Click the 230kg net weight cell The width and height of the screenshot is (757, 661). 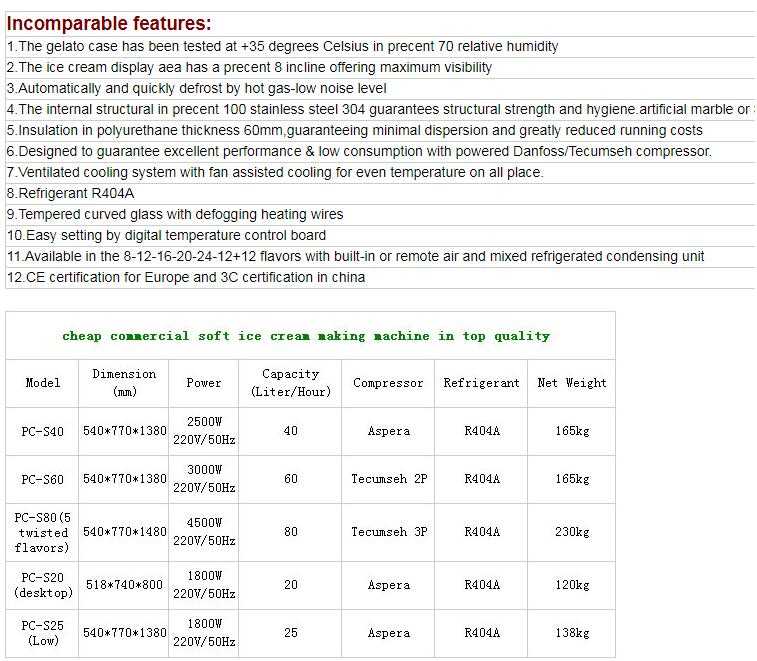[x=572, y=532]
